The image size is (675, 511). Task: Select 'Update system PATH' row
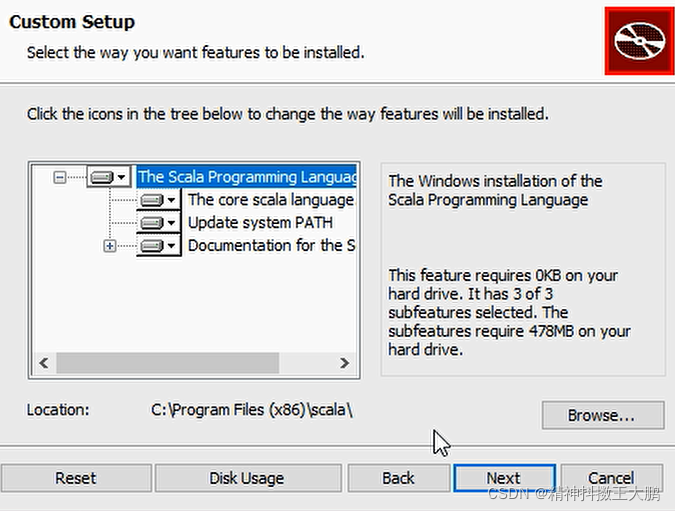tap(260, 223)
